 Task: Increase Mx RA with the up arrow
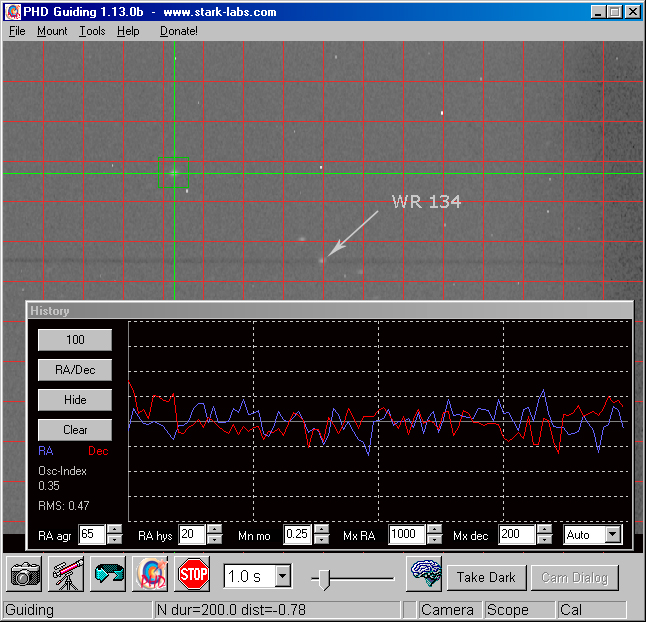click(434, 530)
